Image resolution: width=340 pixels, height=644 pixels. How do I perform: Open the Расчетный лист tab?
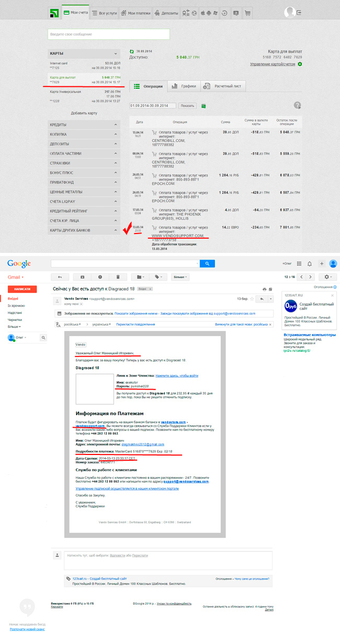pos(222,86)
